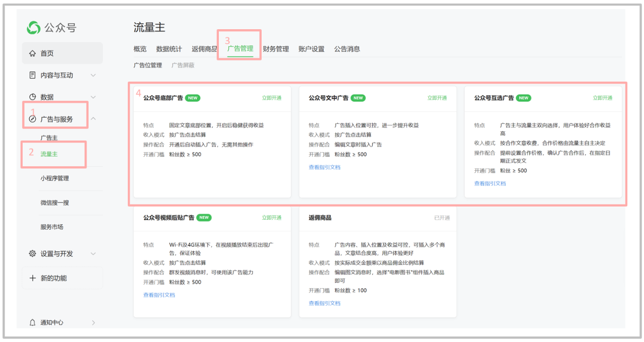
Task: Switch to the 数据统计 tab
Action: coord(169,49)
